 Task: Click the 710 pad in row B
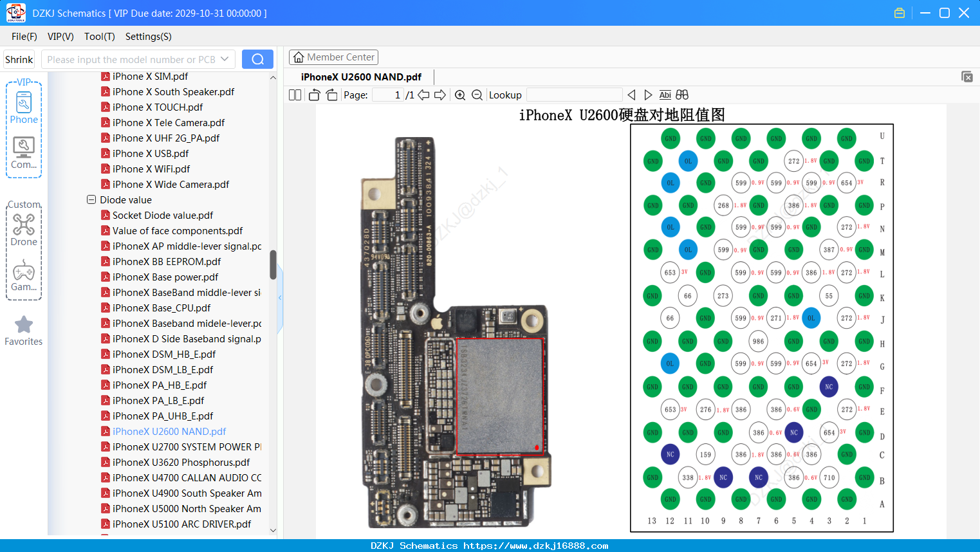[829, 477]
